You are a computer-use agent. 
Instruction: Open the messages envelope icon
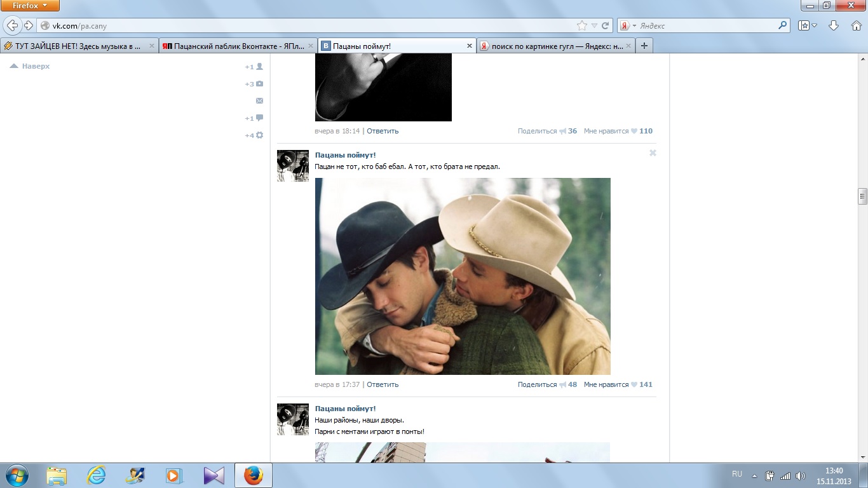coord(259,100)
